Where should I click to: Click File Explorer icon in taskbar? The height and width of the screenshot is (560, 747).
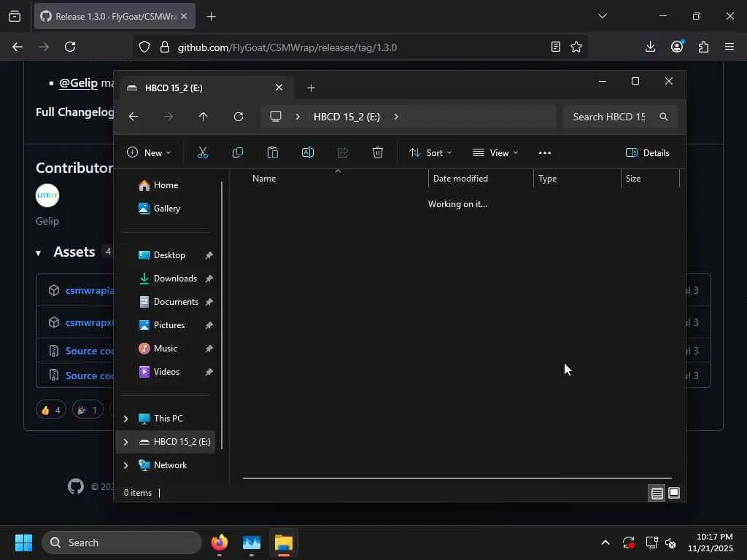coord(284,542)
